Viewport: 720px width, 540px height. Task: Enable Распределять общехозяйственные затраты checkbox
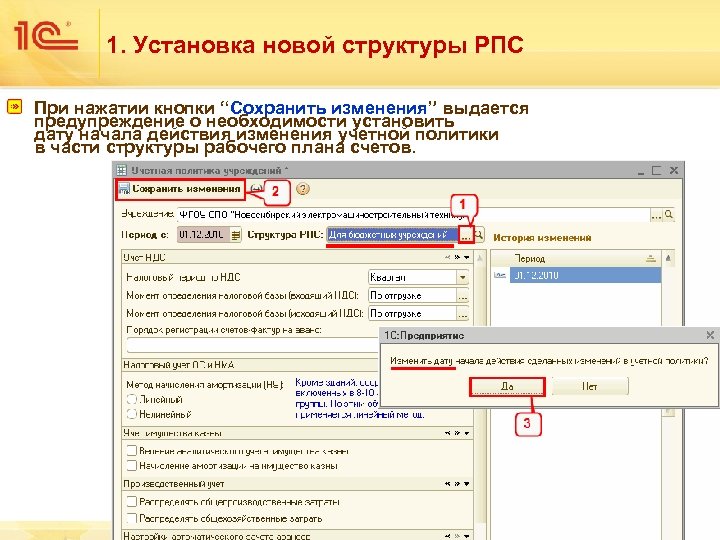132,518
